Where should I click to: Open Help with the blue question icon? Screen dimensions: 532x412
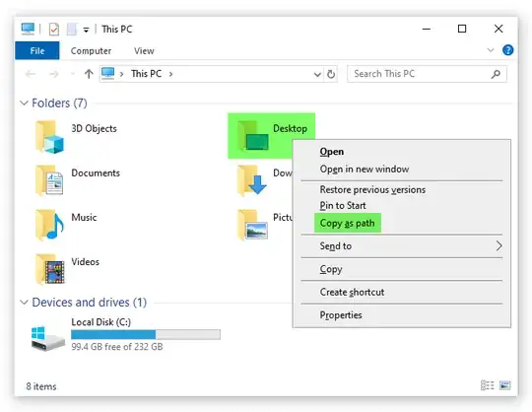click(507, 50)
